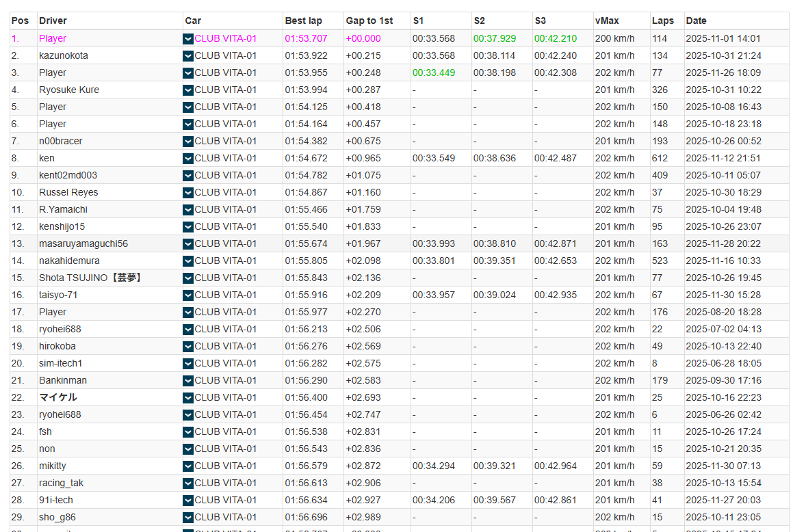Viewport: 806px width, 532px height.
Task: Click date 2025-06-28 18:05
Action: [x=723, y=364]
